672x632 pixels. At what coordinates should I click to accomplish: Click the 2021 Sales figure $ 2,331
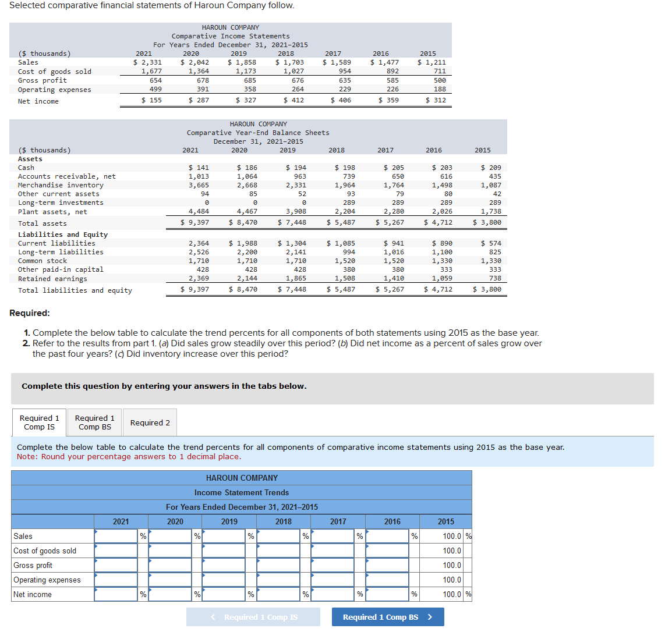click(147, 62)
